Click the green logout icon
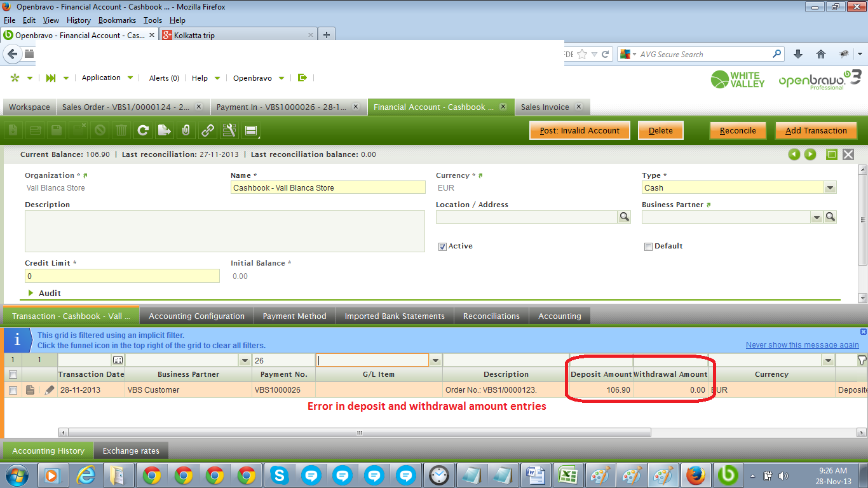868x488 pixels. tap(302, 78)
